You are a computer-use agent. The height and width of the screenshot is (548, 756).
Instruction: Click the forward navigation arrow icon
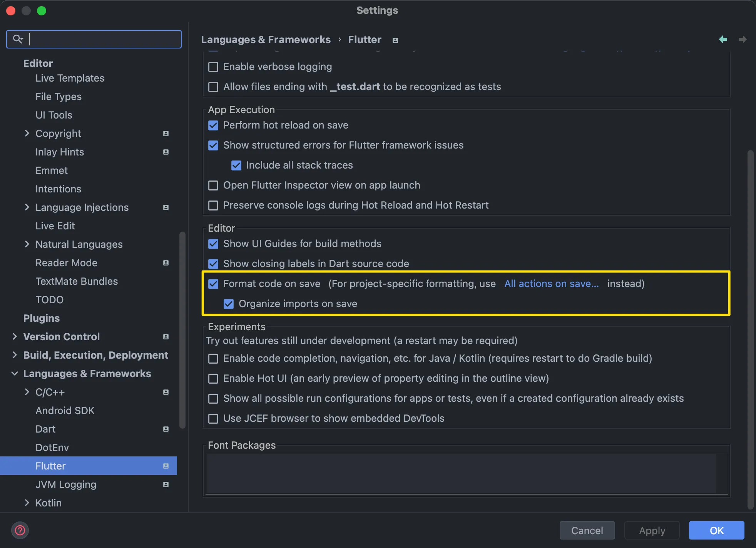pos(743,39)
